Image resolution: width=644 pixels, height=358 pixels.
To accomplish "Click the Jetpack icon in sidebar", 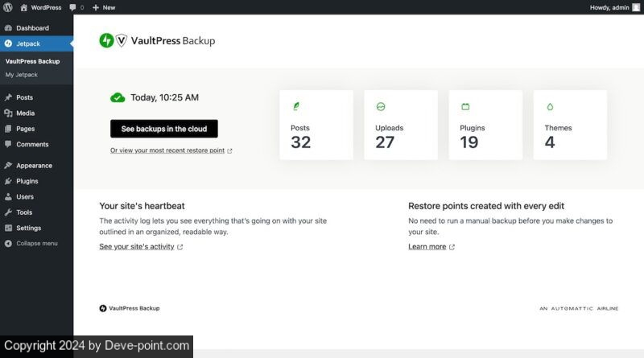I will coord(8,43).
